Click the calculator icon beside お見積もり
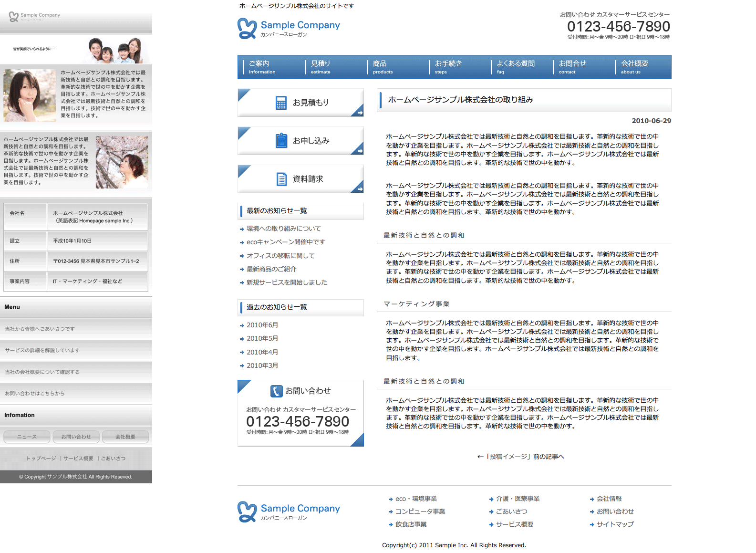Screen dimensions: 756x553 click(x=281, y=103)
